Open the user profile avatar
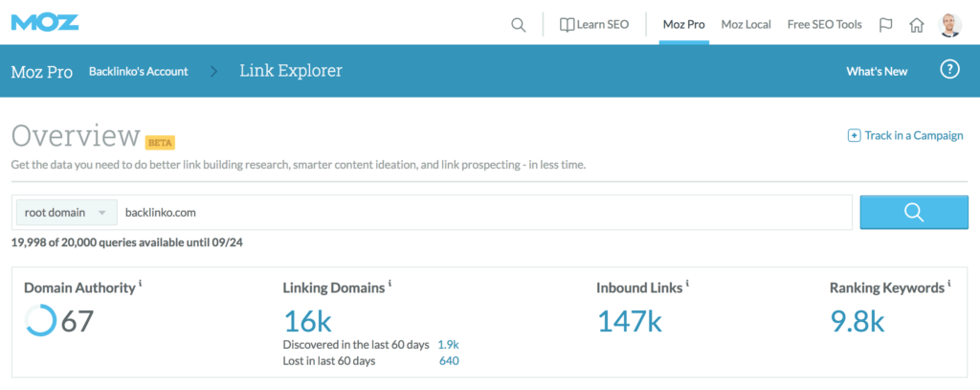Screen dimensions: 980x390 coord(951,24)
